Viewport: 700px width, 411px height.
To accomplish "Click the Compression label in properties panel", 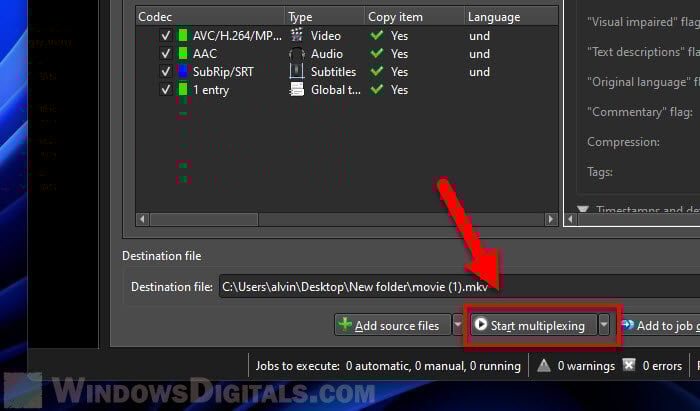I will click(623, 142).
